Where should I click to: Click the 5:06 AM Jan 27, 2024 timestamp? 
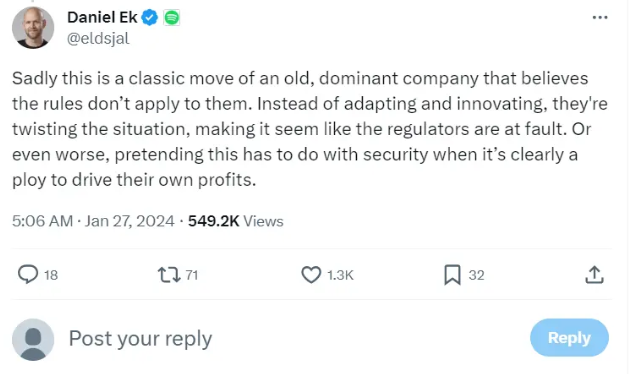click(x=93, y=221)
